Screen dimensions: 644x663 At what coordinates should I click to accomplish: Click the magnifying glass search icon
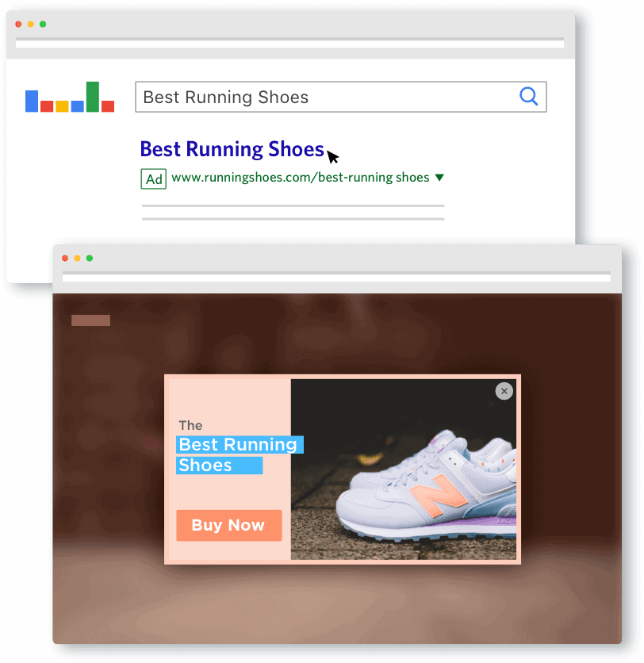tap(528, 97)
